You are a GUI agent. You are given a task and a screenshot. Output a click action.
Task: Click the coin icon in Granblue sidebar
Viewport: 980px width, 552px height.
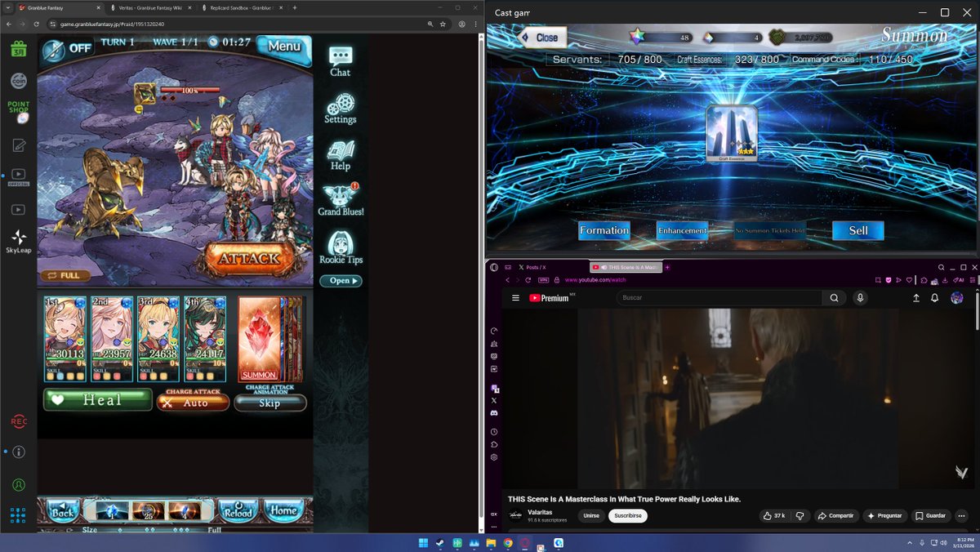(18, 81)
